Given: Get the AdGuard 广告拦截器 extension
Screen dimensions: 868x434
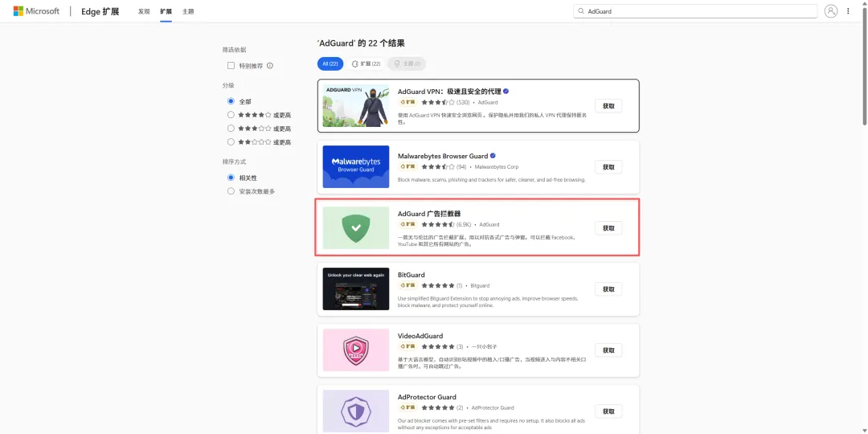Looking at the screenshot, I should 608,228.
